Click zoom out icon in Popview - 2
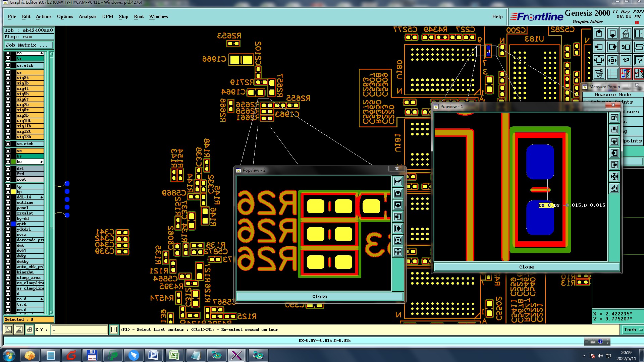 coord(398,252)
